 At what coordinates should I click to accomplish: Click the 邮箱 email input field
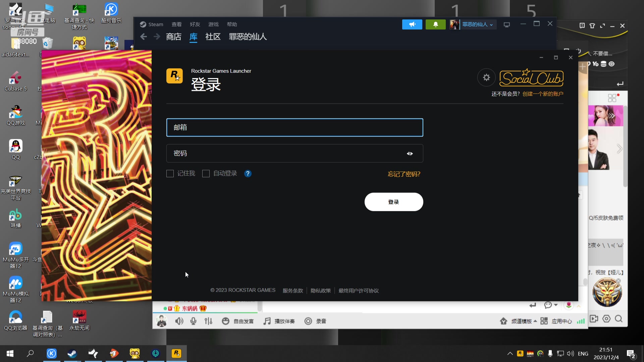(x=294, y=127)
